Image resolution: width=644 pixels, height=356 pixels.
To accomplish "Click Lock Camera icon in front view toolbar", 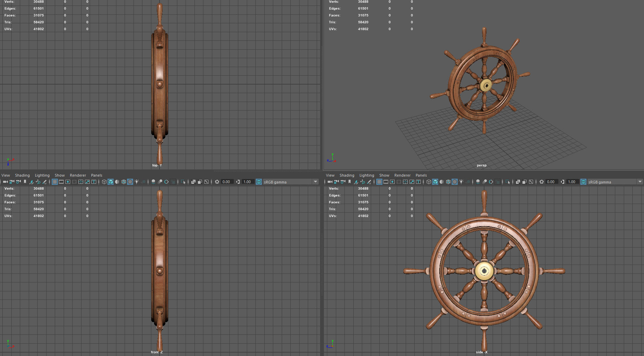I will pos(12,182).
